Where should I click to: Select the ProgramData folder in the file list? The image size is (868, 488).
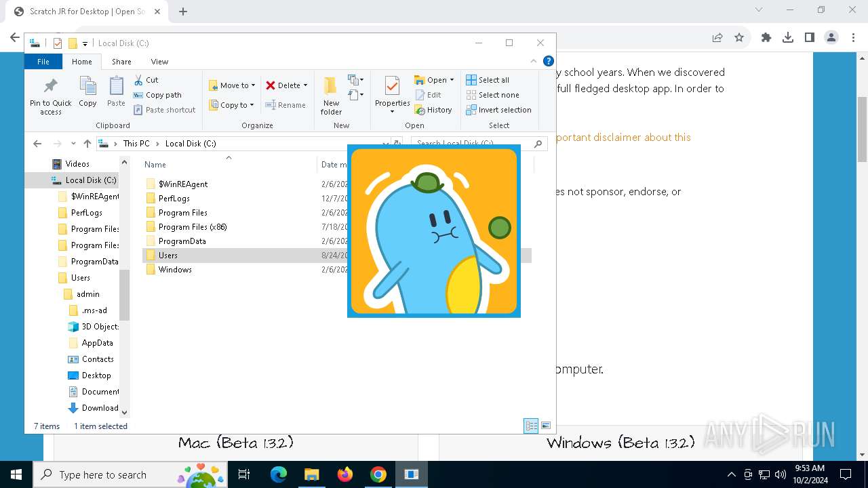(x=182, y=241)
